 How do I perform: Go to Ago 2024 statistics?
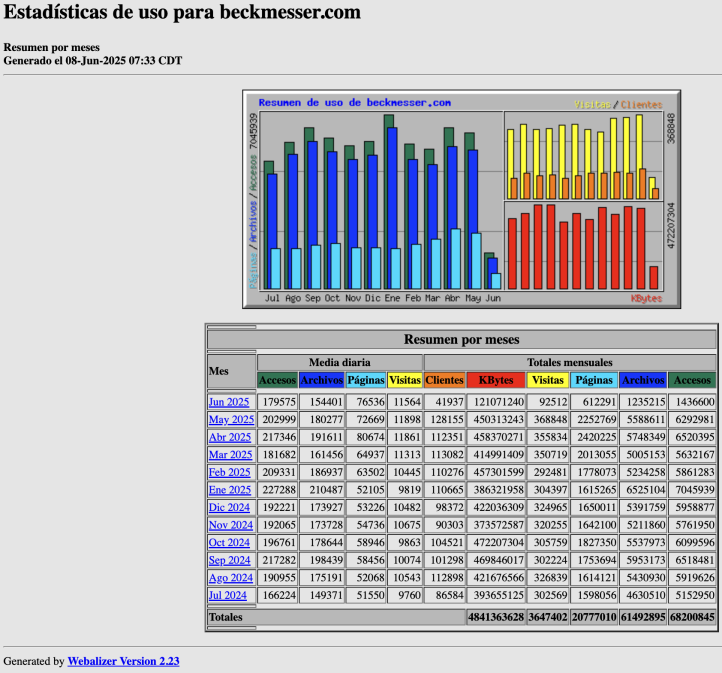(230, 578)
